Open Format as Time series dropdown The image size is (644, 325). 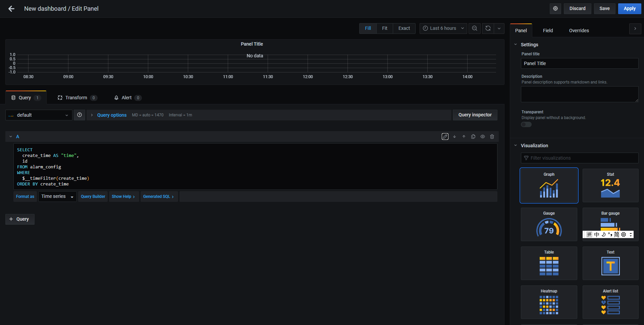tap(57, 197)
